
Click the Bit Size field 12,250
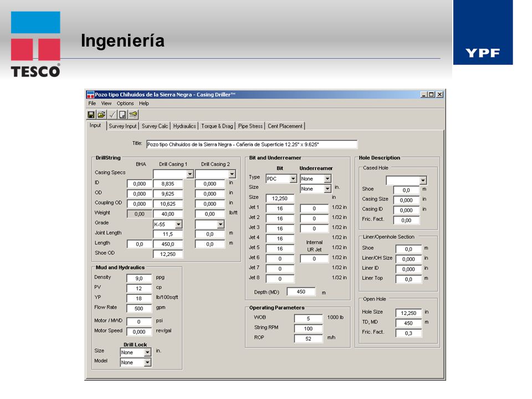[279, 198]
